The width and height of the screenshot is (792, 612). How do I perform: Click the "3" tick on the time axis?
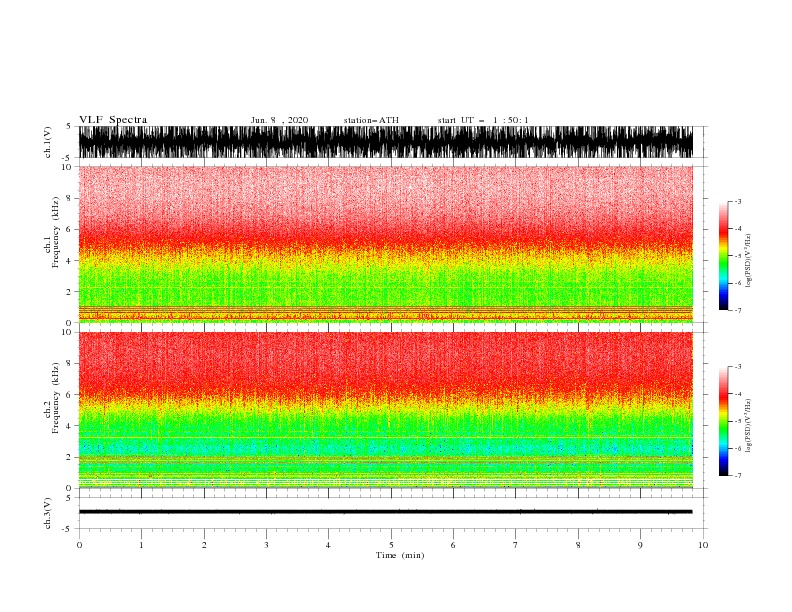tap(266, 545)
